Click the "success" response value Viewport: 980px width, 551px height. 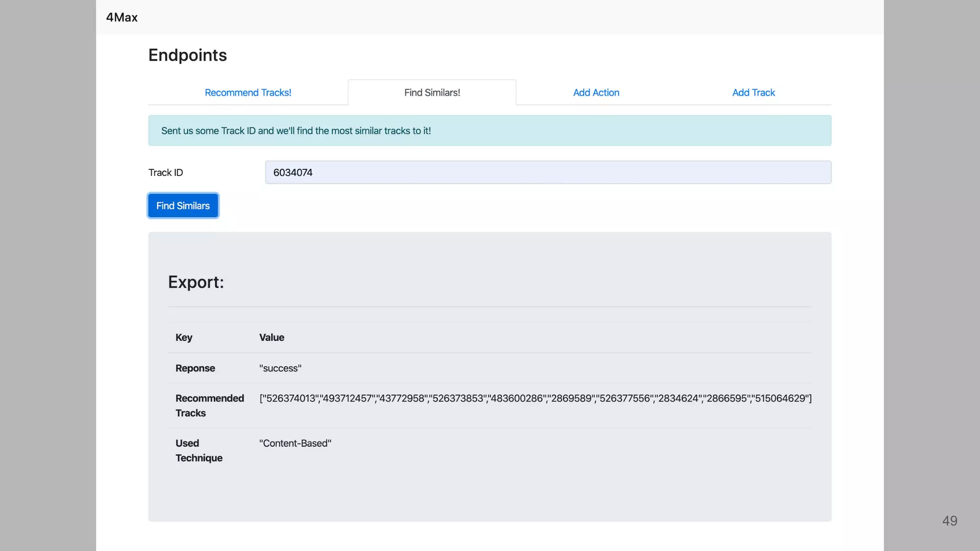coord(280,368)
